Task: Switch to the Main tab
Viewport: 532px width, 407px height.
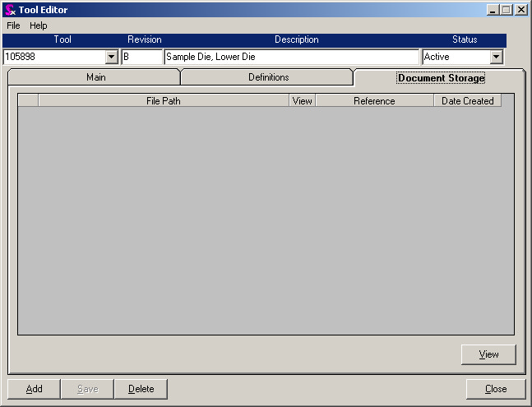Action: [95, 77]
